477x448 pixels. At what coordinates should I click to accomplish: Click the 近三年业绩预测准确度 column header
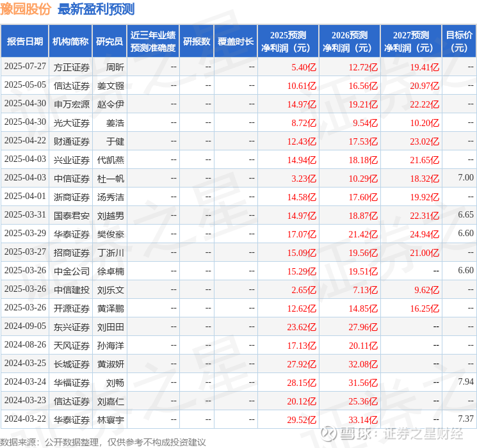pos(153,42)
